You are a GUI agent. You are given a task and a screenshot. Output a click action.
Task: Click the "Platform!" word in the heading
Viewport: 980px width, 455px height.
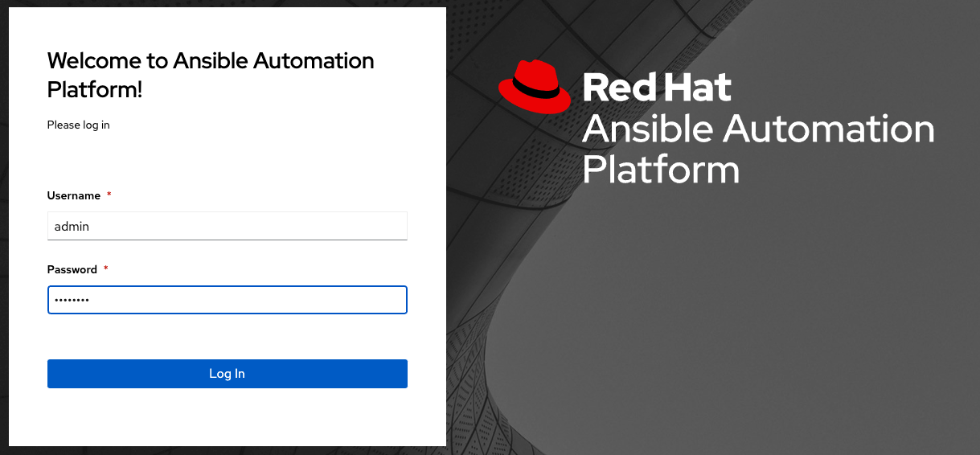click(95, 89)
